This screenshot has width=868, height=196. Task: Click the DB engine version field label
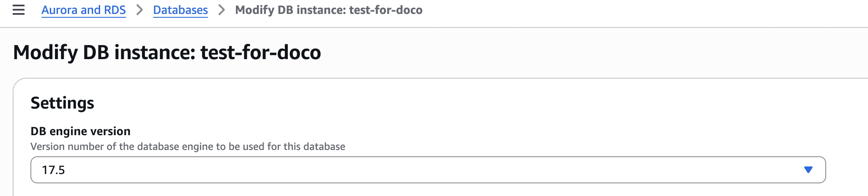(80, 131)
